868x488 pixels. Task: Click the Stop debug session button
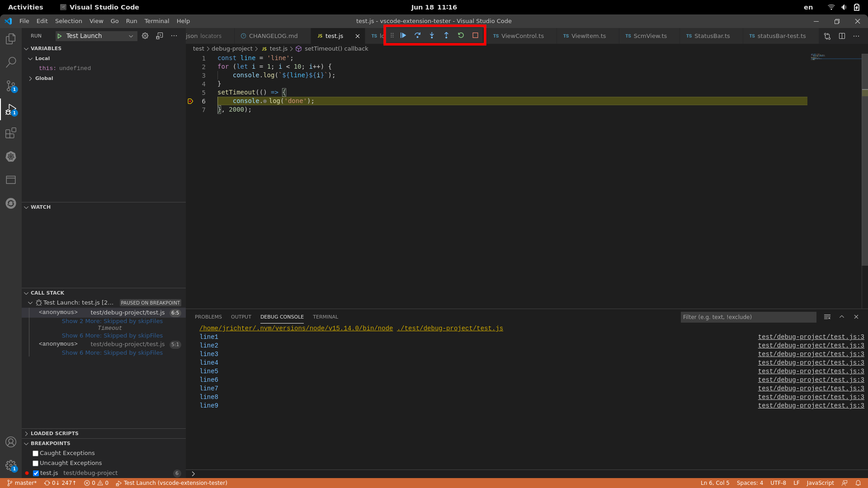[x=475, y=36]
